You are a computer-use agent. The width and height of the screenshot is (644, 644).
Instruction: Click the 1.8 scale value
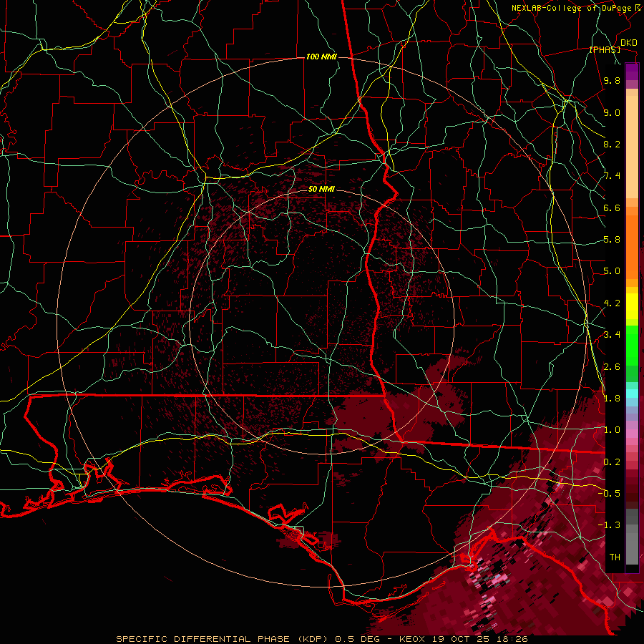coord(612,399)
